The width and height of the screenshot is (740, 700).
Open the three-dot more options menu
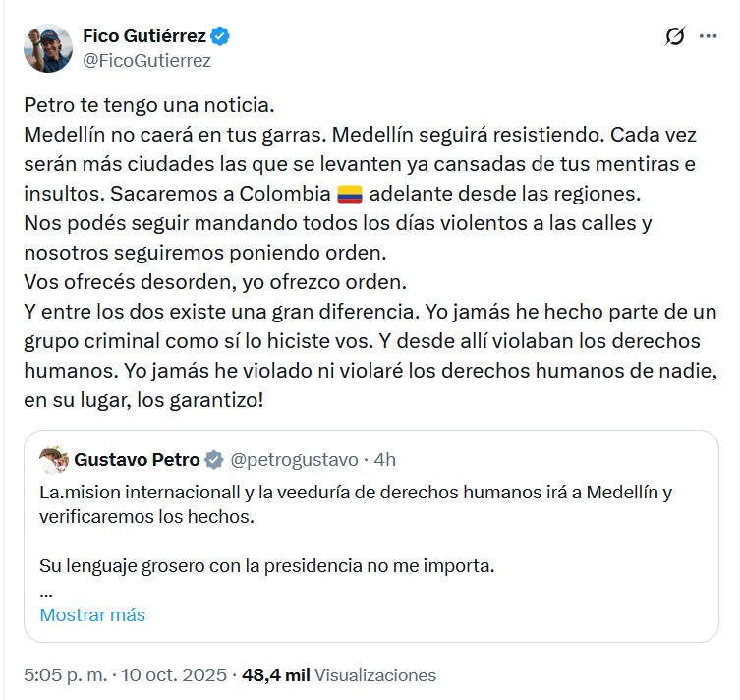[708, 36]
